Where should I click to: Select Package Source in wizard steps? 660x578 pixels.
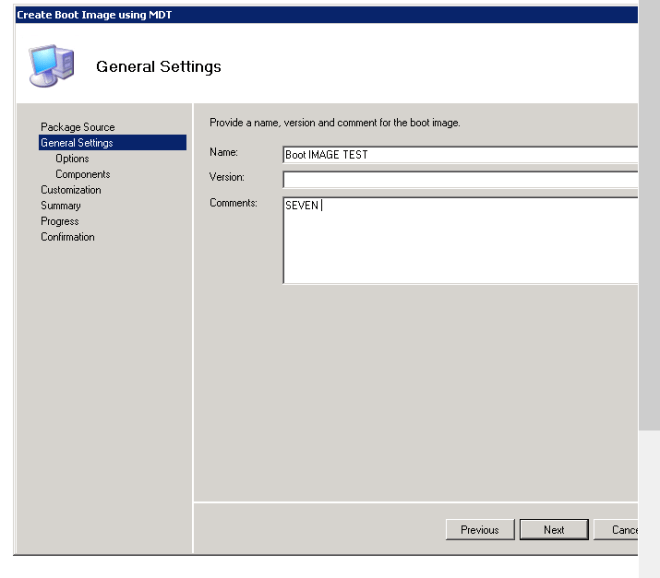point(77,127)
